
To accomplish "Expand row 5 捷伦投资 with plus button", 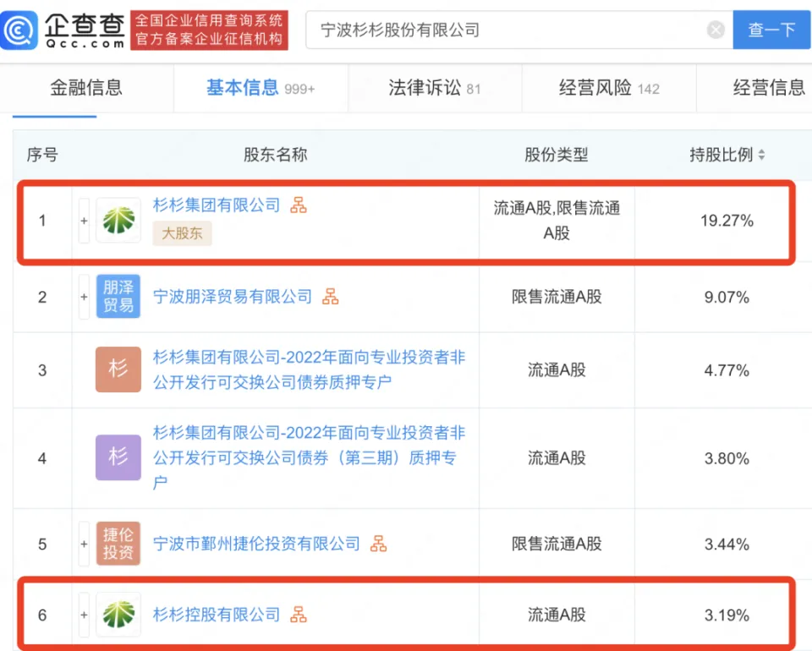I will (x=84, y=544).
